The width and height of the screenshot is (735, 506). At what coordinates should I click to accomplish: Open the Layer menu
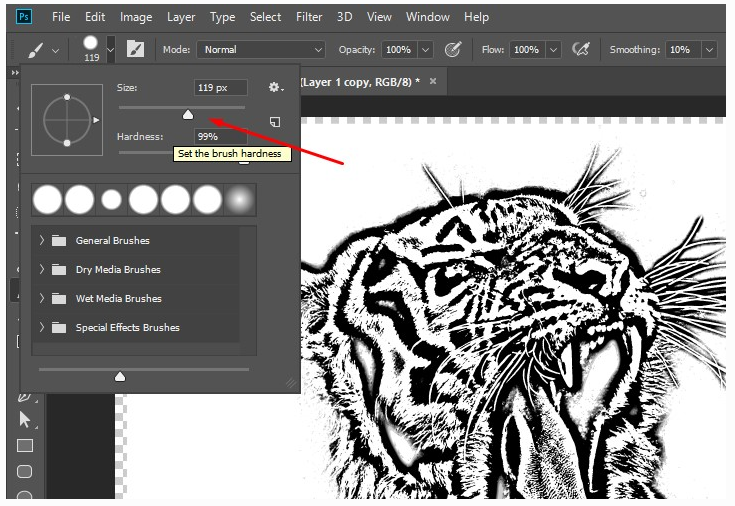pos(181,17)
